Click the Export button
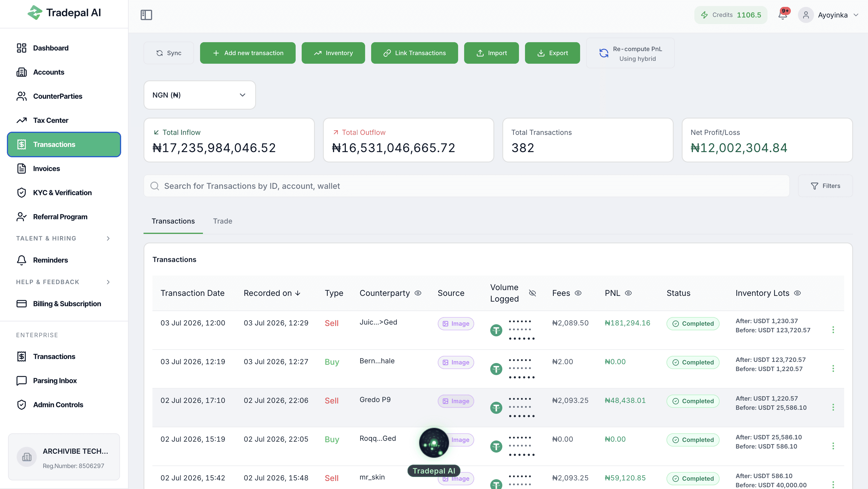Screen dimensions: 868x489 coord(552,53)
